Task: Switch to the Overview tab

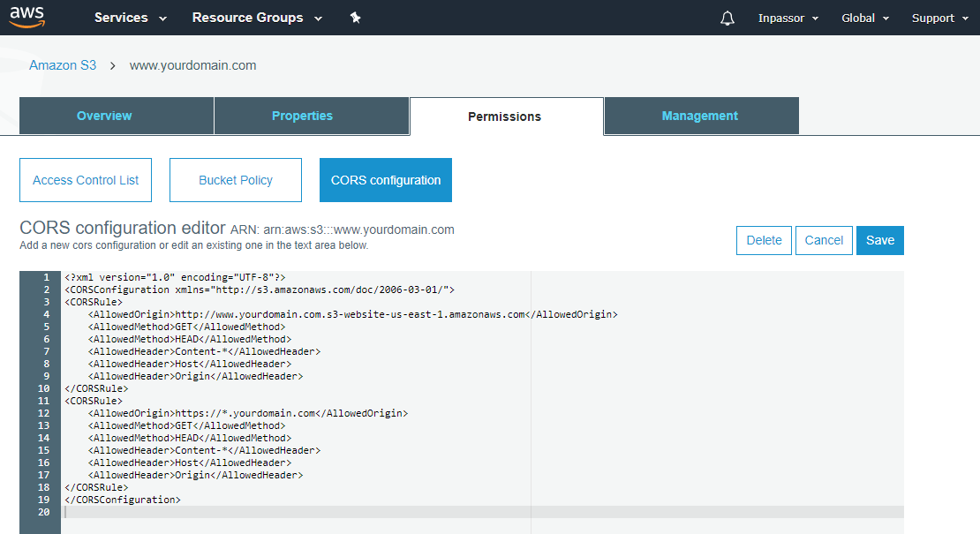Action: click(104, 115)
